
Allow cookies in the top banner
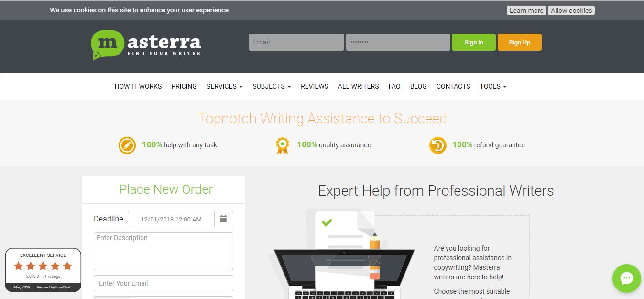pos(571,11)
